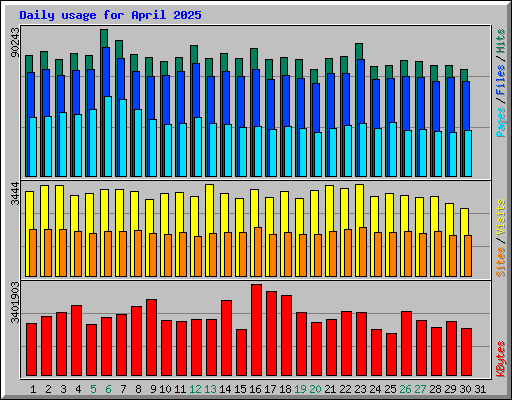Screen dimensions: 512x400
Task: Click the cyan Pages bar for day 20
Action: (318, 154)
